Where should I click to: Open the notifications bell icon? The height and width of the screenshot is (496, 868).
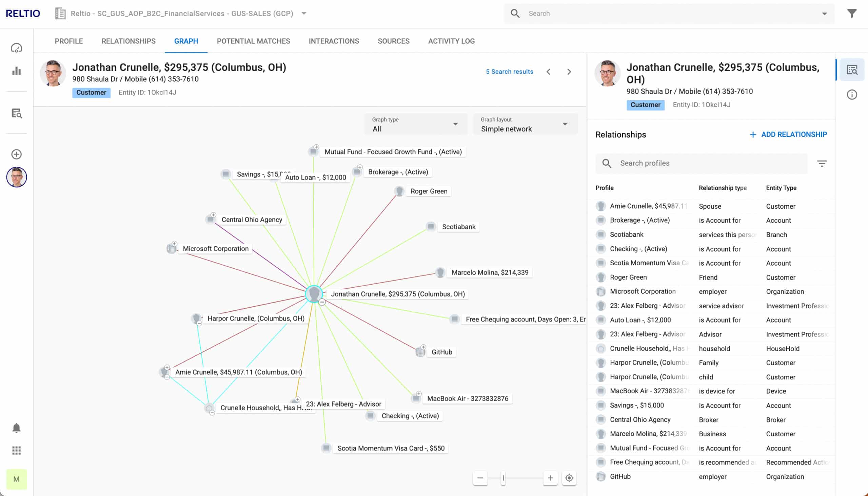[x=16, y=428]
